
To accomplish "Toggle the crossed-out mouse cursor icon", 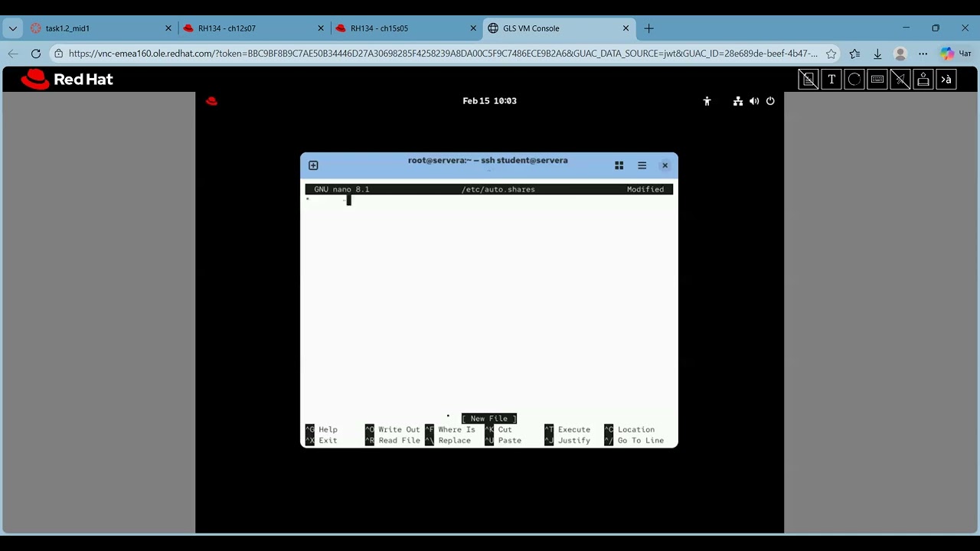I will click(x=900, y=79).
